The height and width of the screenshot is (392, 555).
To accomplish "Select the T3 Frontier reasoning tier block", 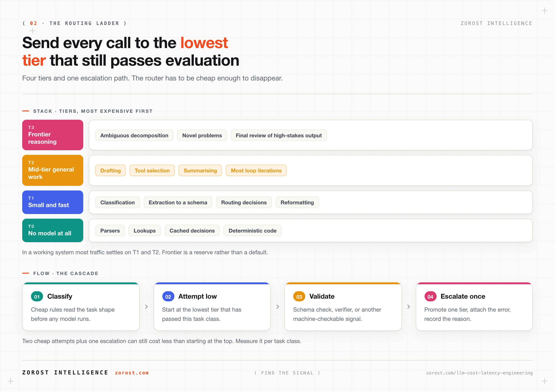I will (x=53, y=135).
